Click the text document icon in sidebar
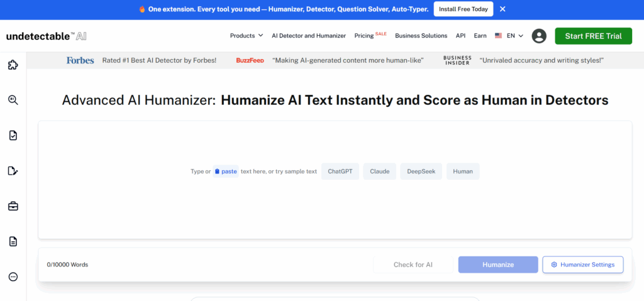The height and width of the screenshot is (301, 644). tap(13, 241)
